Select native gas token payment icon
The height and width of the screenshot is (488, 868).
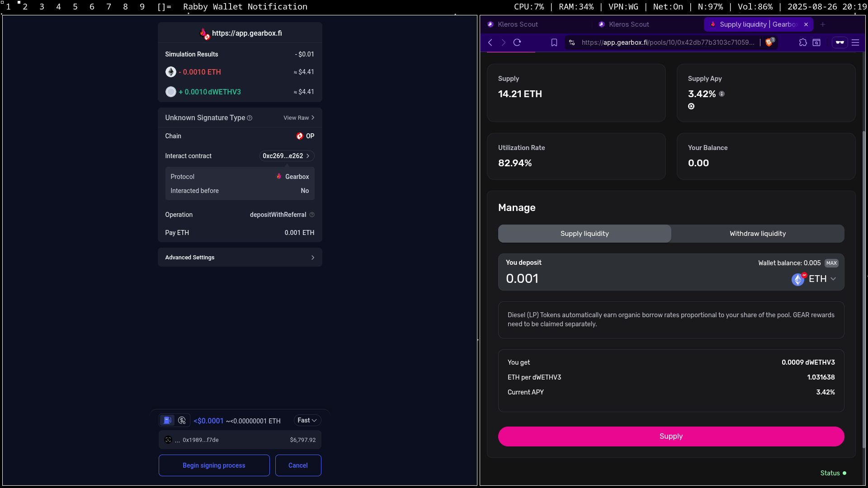coord(167,420)
